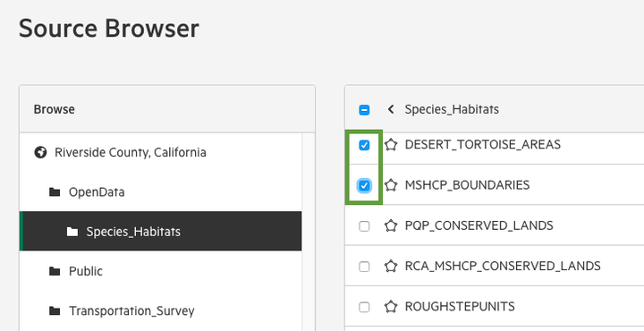Check the PQP_CONSERVED_LANDS checkbox
This screenshot has width=644, height=331.
(364, 226)
